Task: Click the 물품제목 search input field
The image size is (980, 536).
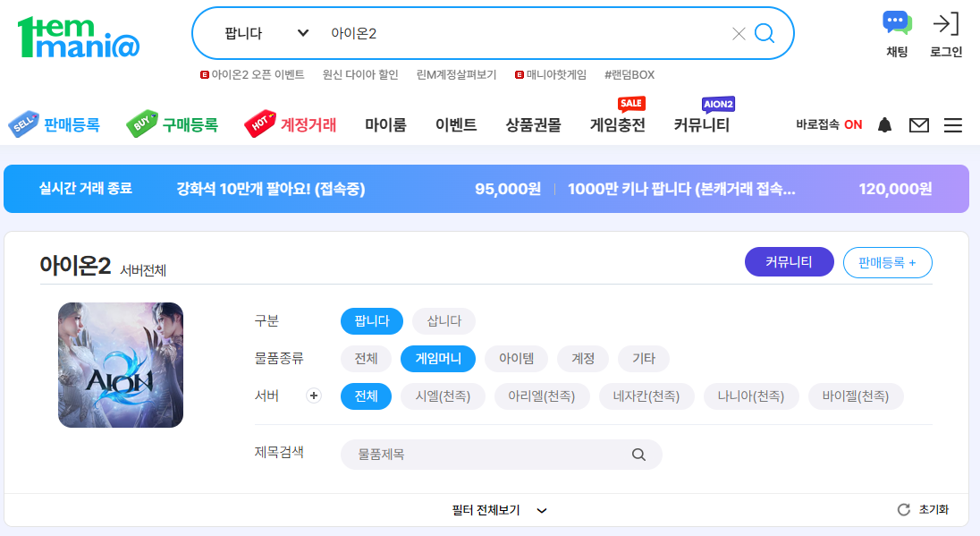Action: pos(502,455)
